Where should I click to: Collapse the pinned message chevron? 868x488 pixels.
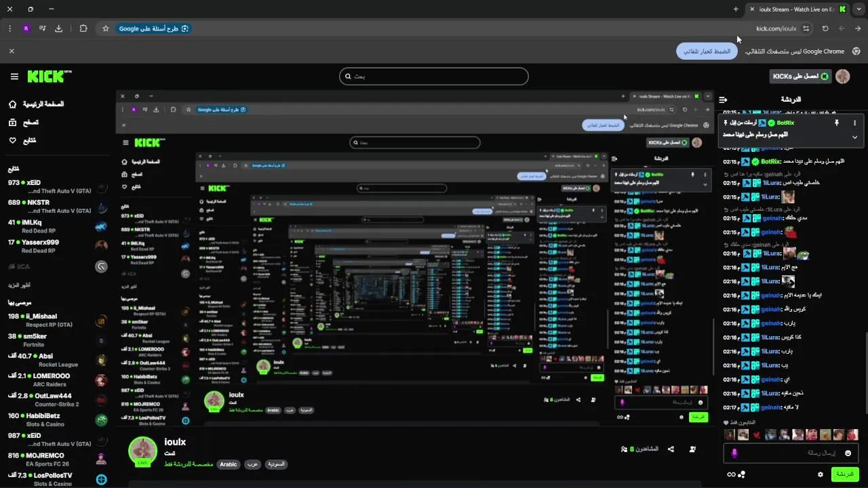(854, 137)
